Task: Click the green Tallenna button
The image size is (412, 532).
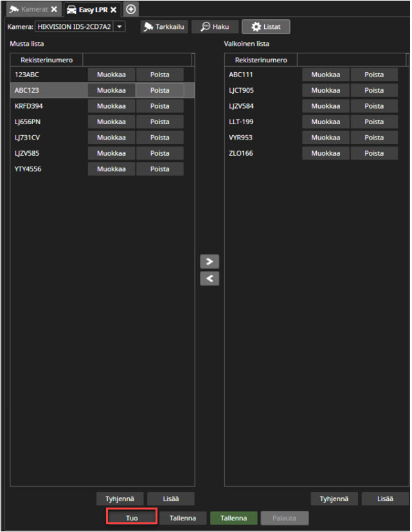Action: (233, 518)
